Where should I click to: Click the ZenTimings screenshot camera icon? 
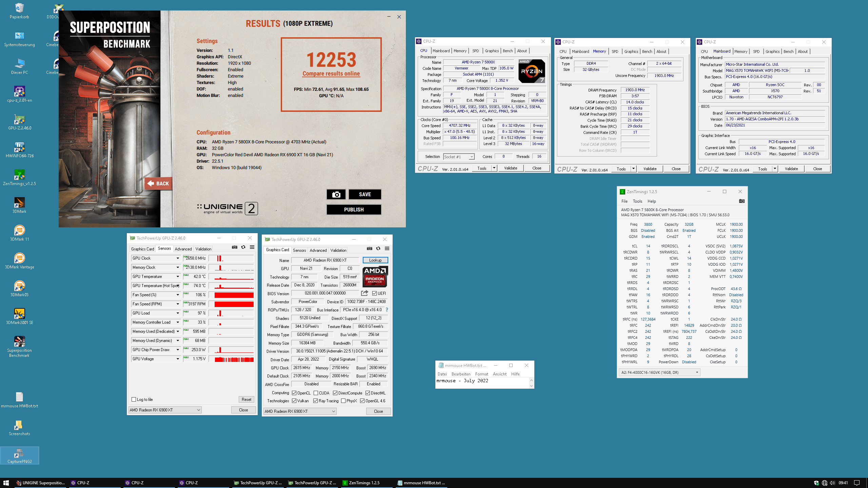[x=742, y=201]
